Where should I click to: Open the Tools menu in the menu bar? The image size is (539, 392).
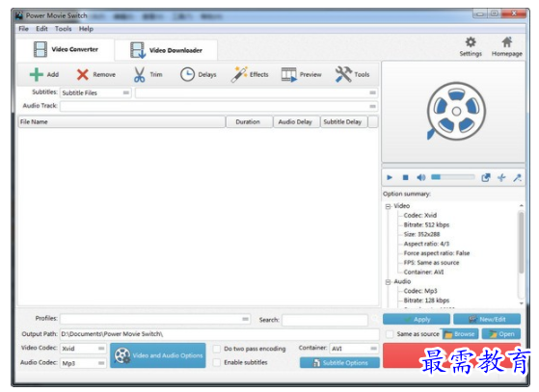click(64, 29)
